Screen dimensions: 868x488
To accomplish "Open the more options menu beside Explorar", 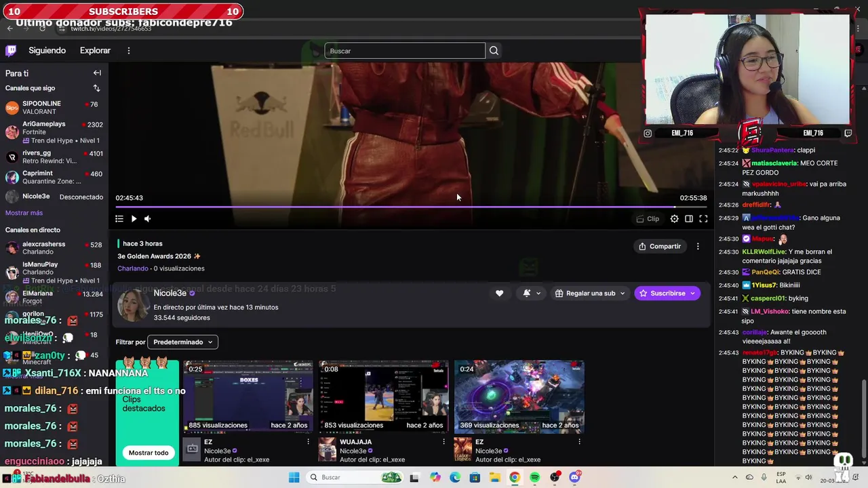I will [128, 50].
